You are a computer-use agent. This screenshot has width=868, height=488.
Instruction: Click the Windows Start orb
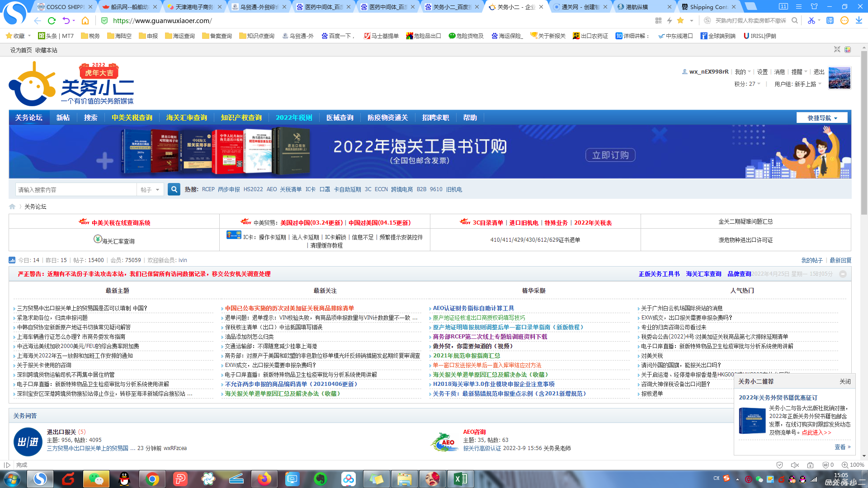pyautogui.click(x=12, y=479)
